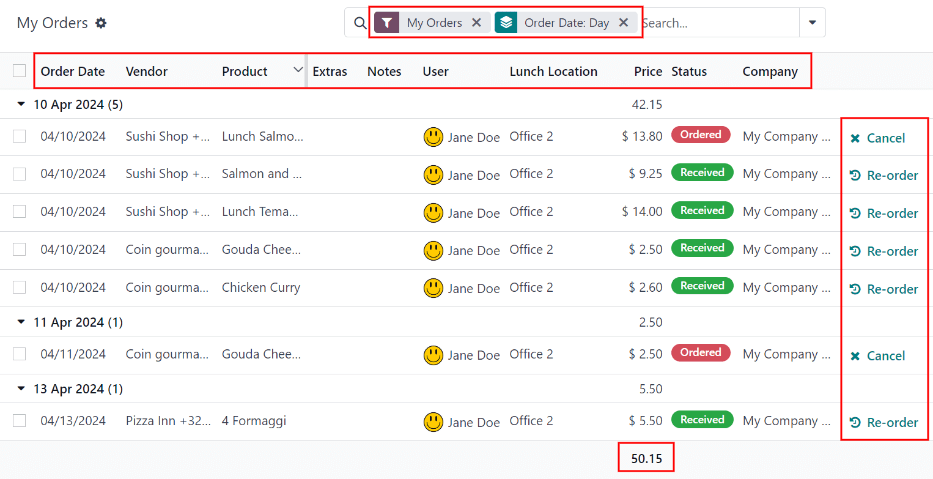Collapse the 10 Apr 2024 group
The width and height of the screenshot is (933, 479).
click(x=23, y=104)
